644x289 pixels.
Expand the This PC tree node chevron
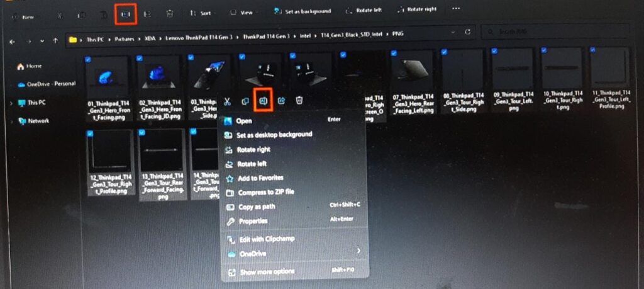(11, 103)
